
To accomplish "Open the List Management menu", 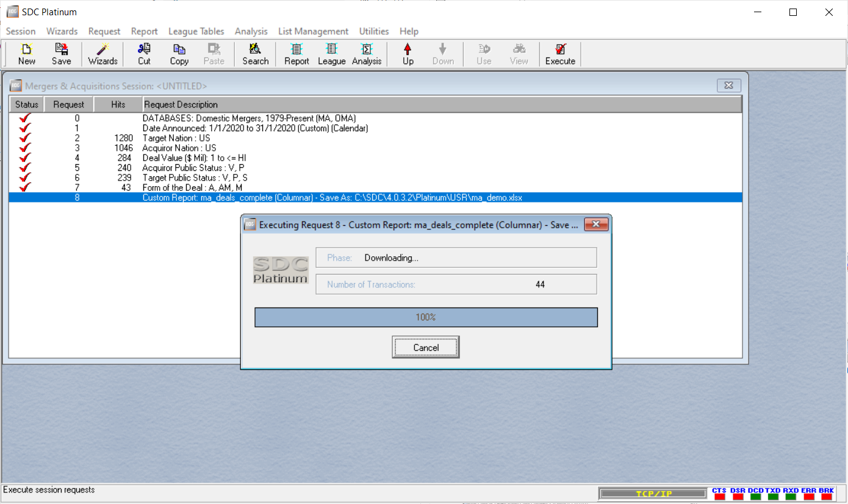I will [x=313, y=31].
